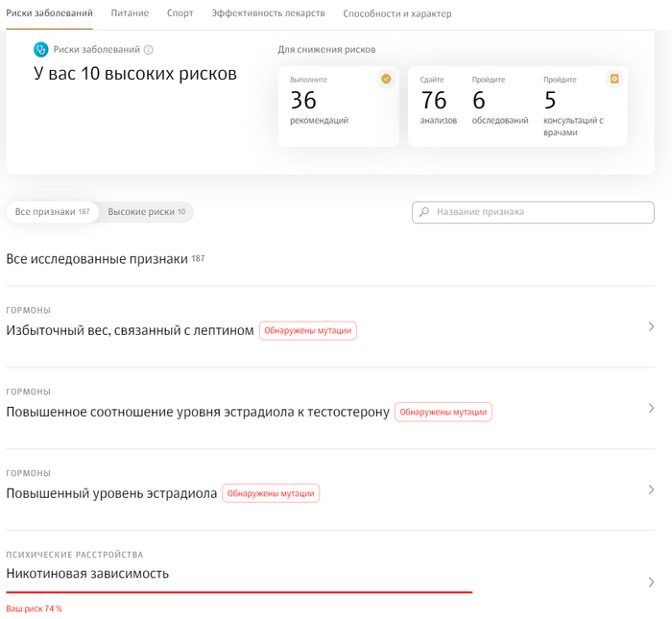Click the Для снижения рисков label
This screenshot has height=619, width=672.
(x=326, y=50)
